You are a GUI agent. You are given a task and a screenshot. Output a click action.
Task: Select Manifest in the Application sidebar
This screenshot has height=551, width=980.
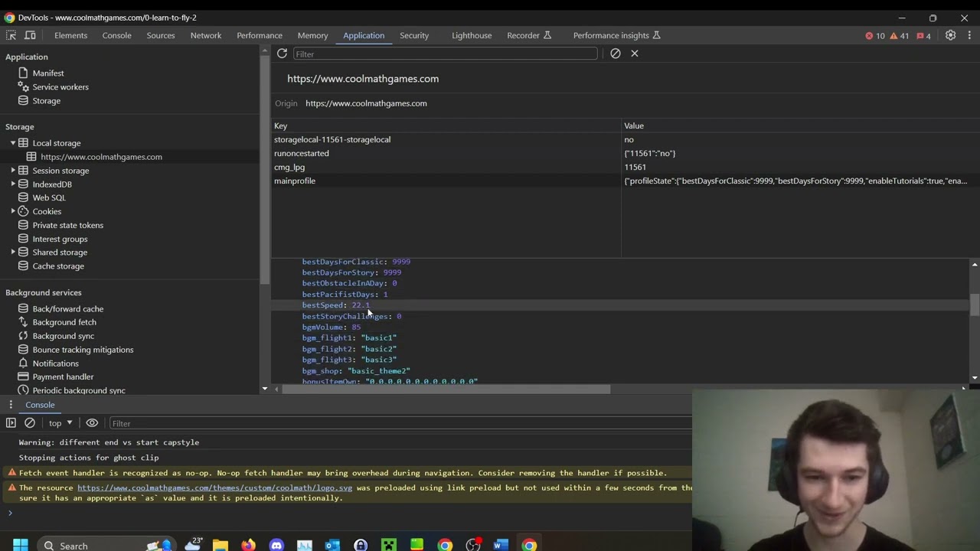coord(48,73)
